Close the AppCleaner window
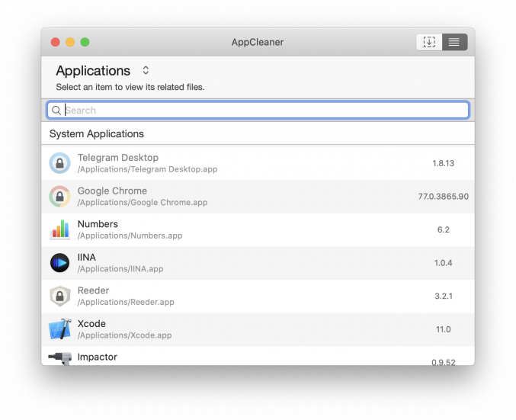Image resolution: width=516 pixels, height=420 pixels. coord(56,42)
